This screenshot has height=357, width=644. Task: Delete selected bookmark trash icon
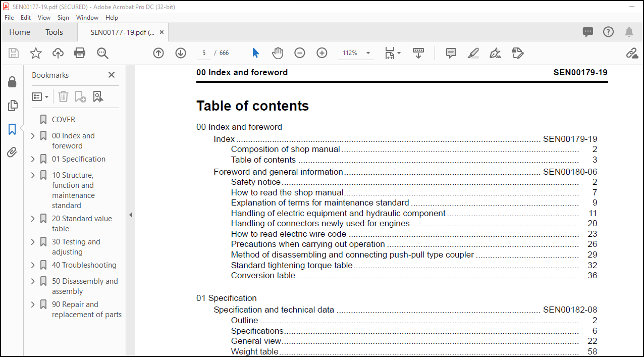pyautogui.click(x=63, y=96)
